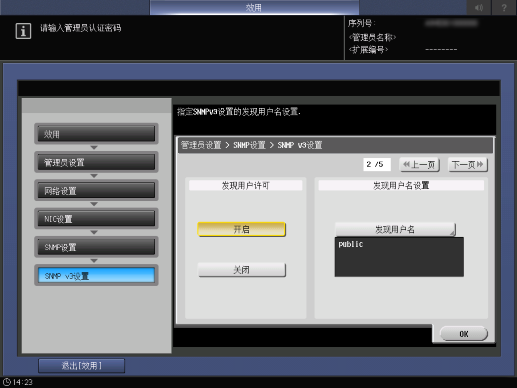The image size is (517, 388).
Task: Go to next page with 下一页
Action: coord(467,165)
